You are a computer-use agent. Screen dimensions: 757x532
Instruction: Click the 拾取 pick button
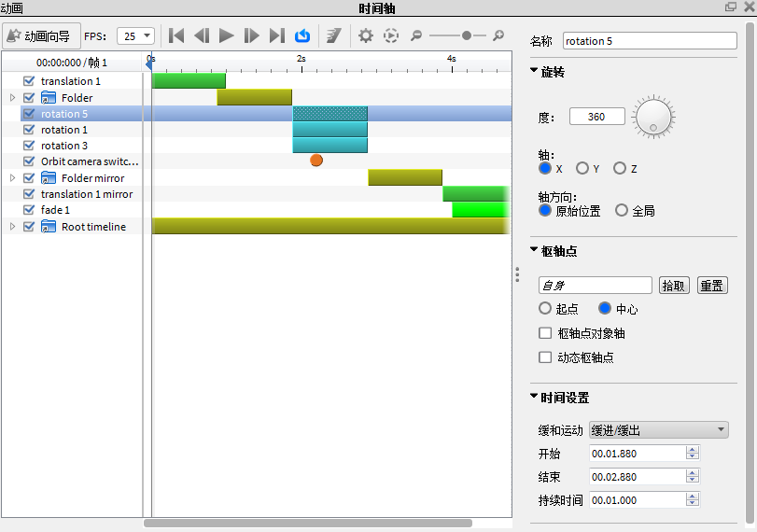(x=674, y=286)
